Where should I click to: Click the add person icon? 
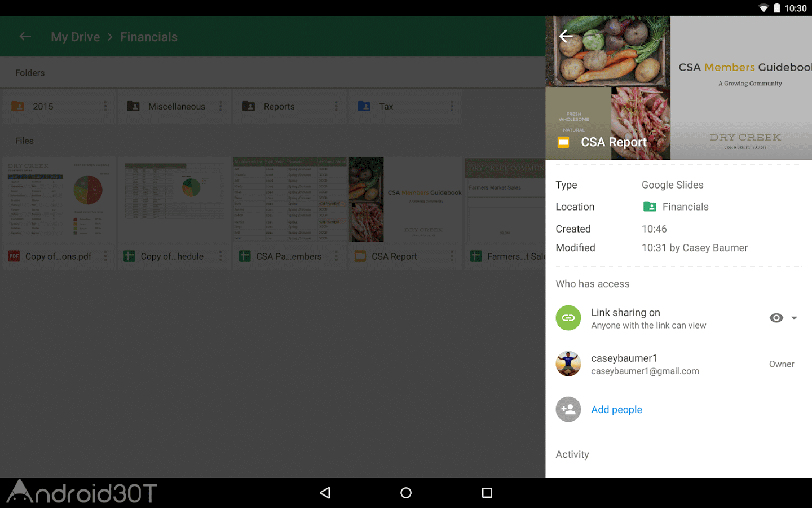[x=568, y=409]
